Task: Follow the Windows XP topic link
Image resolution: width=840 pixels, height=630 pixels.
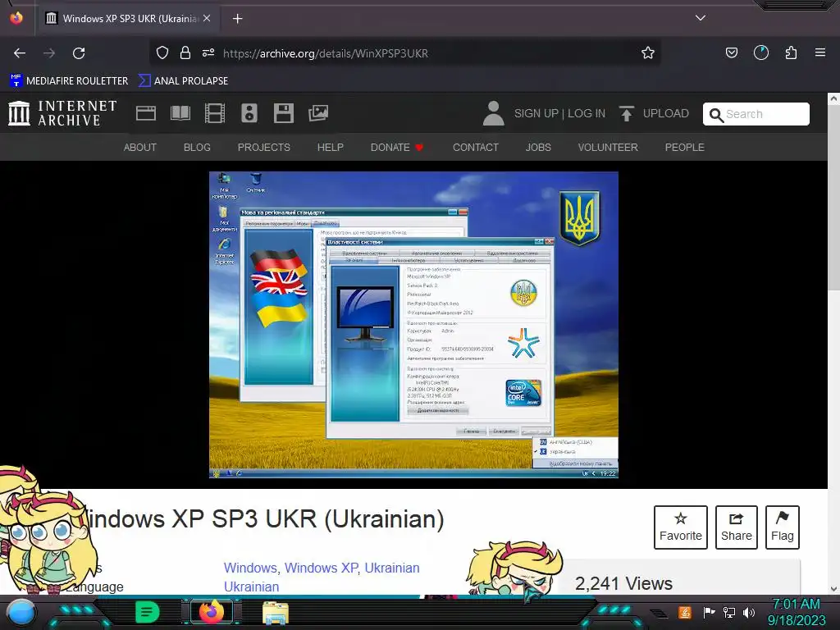Action: [321, 568]
